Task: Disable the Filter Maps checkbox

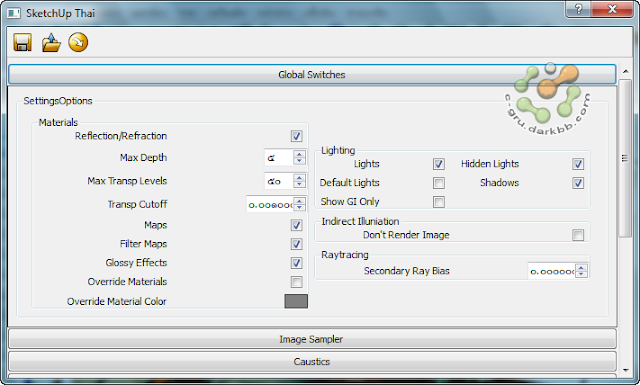Action: pos(297,244)
